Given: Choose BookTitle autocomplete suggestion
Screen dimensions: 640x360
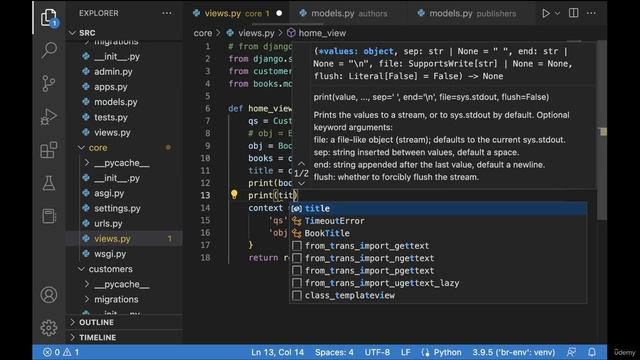Looking at the screenshot, I should pos(438,233).
